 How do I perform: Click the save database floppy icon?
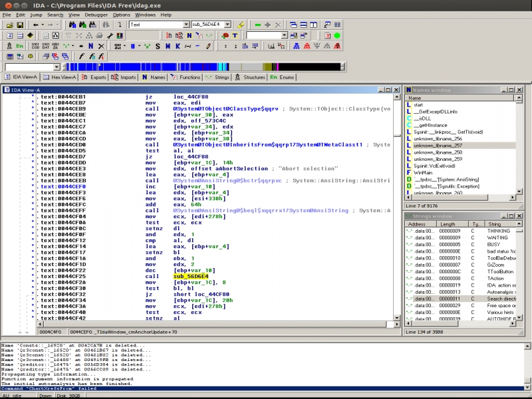pyautogui.click(x=20, y=25)
